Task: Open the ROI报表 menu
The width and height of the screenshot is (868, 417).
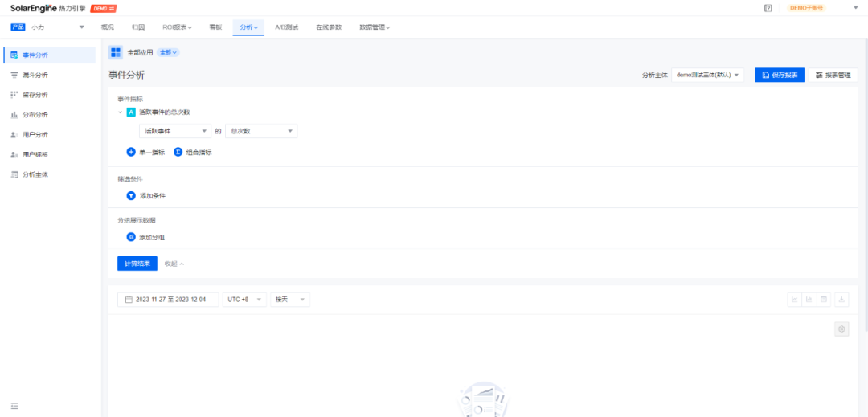Action: coord(177,27)
